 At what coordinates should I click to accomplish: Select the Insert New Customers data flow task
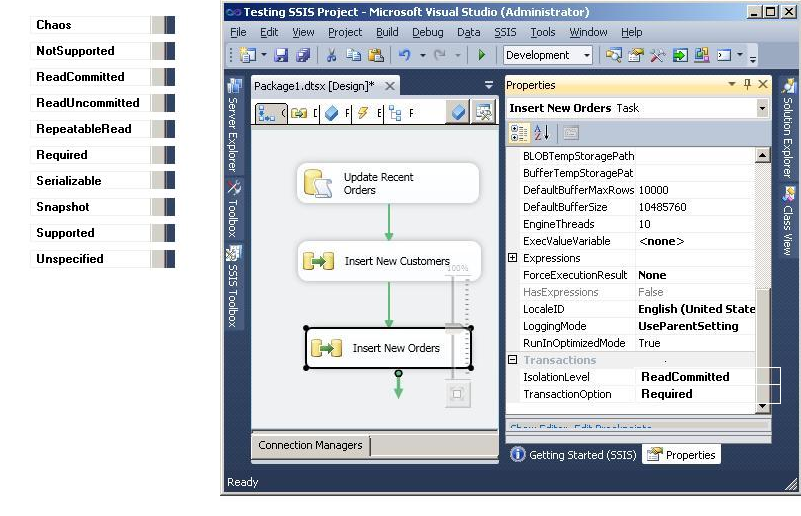[x=389, y=261]
